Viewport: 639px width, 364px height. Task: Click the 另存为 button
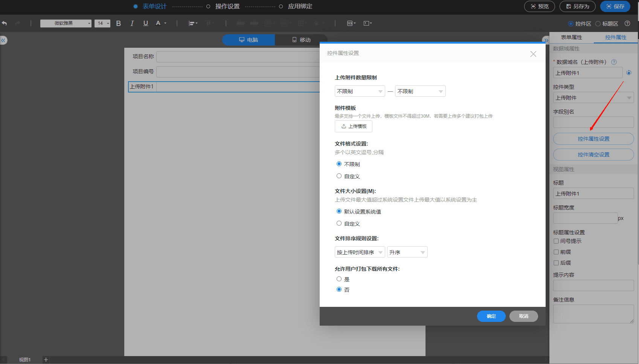click(578, 6)
